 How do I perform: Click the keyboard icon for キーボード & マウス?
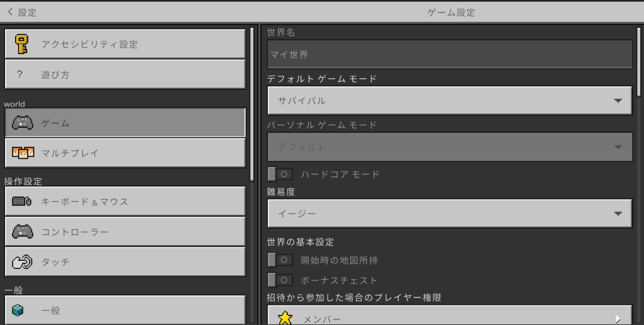23,202
